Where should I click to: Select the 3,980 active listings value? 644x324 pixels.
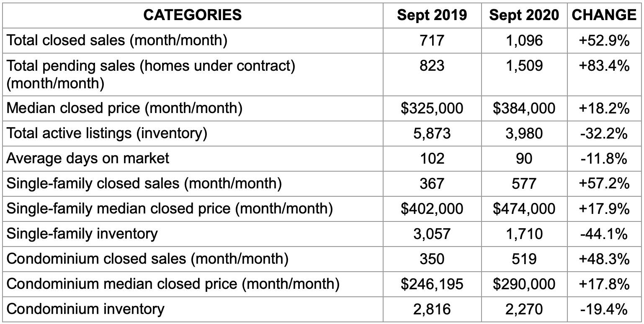[x=524, y=134]
